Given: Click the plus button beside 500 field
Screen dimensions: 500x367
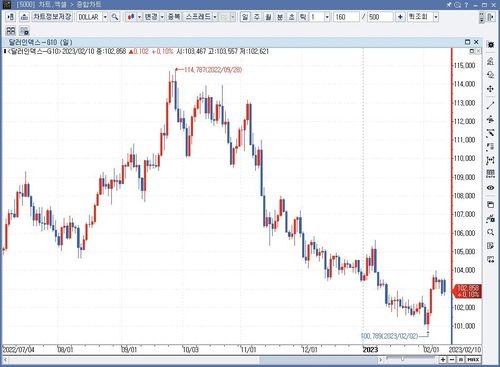Looking at the screenshot, I should pyautogui.click(x=400, y=17).
